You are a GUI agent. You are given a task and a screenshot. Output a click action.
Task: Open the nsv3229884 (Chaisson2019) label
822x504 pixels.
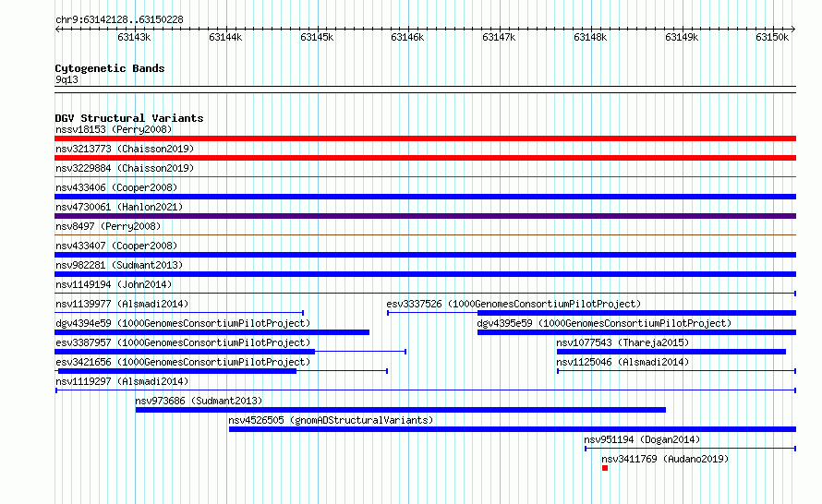[125, 168]
